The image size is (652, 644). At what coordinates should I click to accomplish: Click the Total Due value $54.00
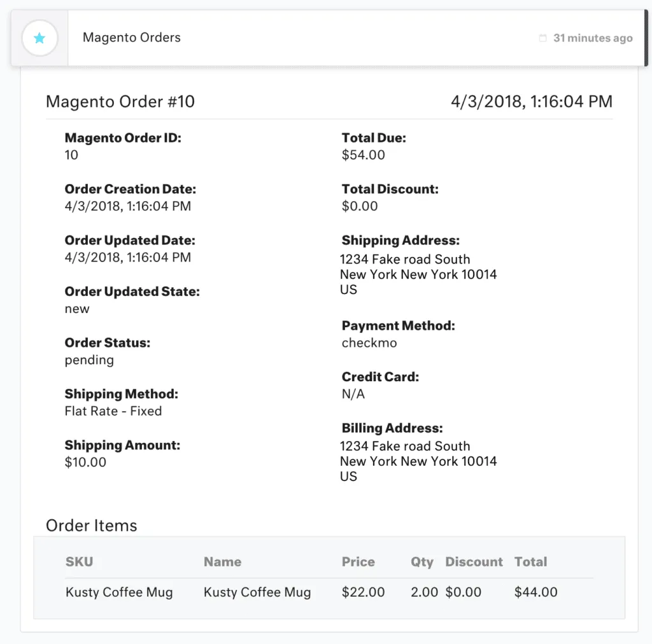click(363, 155)
